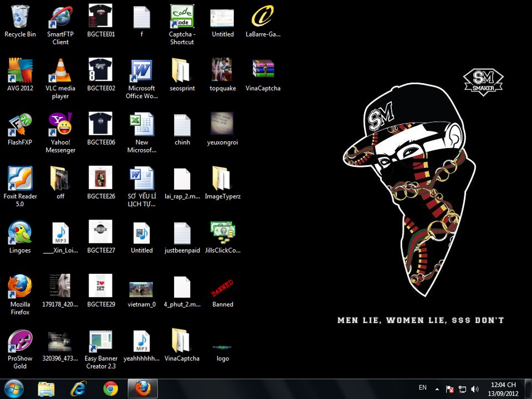Launch SmartFTP Client shortcut
Image resolution: width=532 pixels, height=399 pixels.
[60, 17]
